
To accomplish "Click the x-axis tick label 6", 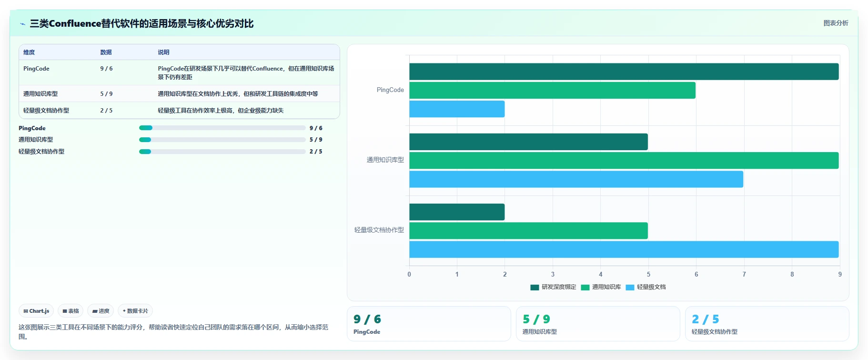I will coord(696,274).
